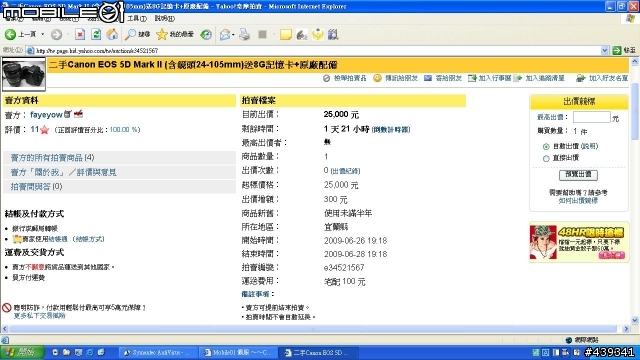Image resolution: width=640 pixels, height=360 pixels.
Task: Switch to Mobile01 taskbar window
Action: (238, 353)
